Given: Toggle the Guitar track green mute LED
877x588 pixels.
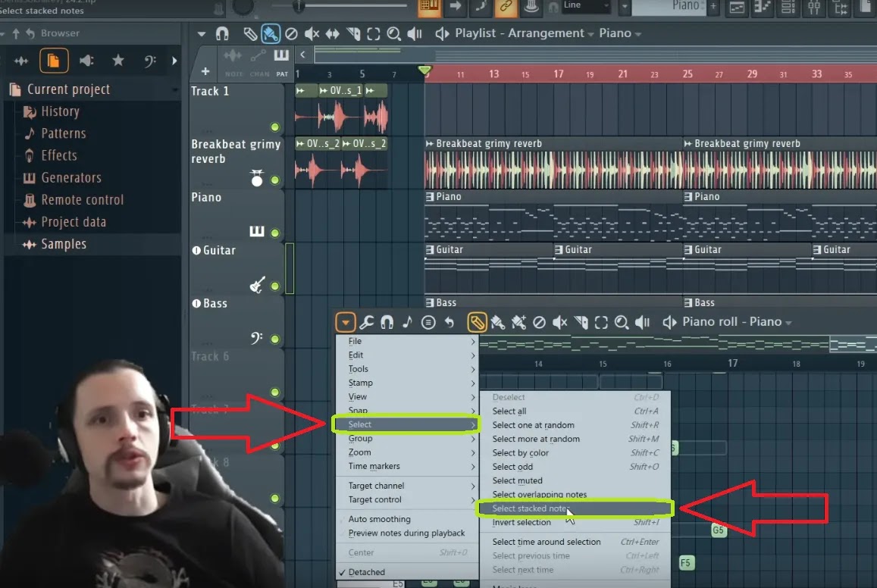Looking at the screenshot, I should [274, 286].
